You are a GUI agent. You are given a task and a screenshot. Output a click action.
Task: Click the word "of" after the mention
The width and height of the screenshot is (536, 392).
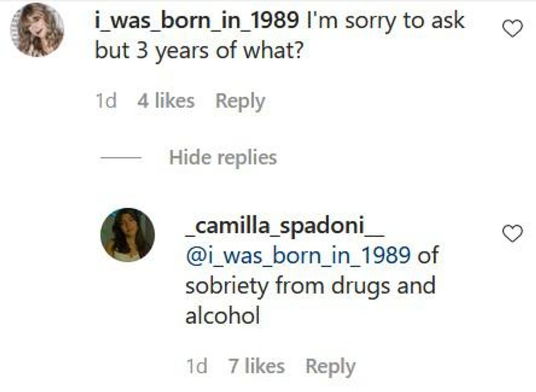pos(428,256)
